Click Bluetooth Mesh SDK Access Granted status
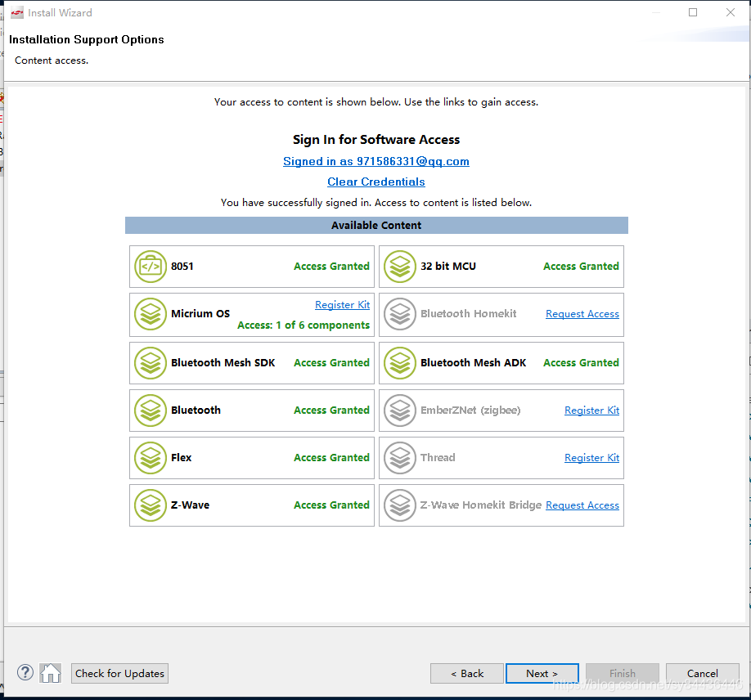 click(331, 363)
